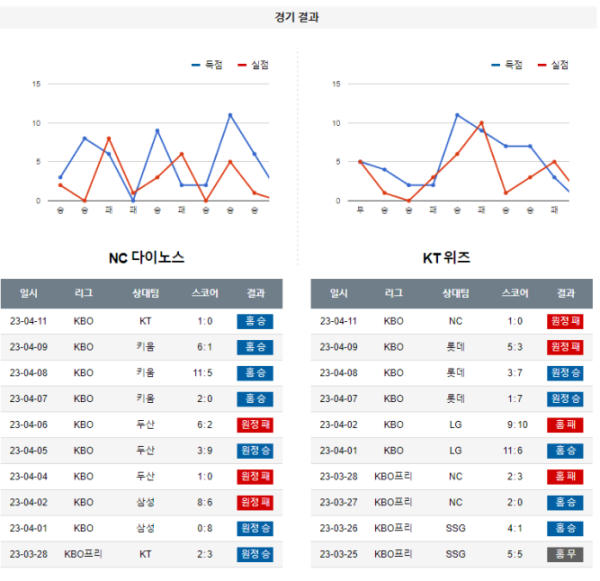
Task: Click the 스코어 column header in KT table
Action: [x=515, y=294]
